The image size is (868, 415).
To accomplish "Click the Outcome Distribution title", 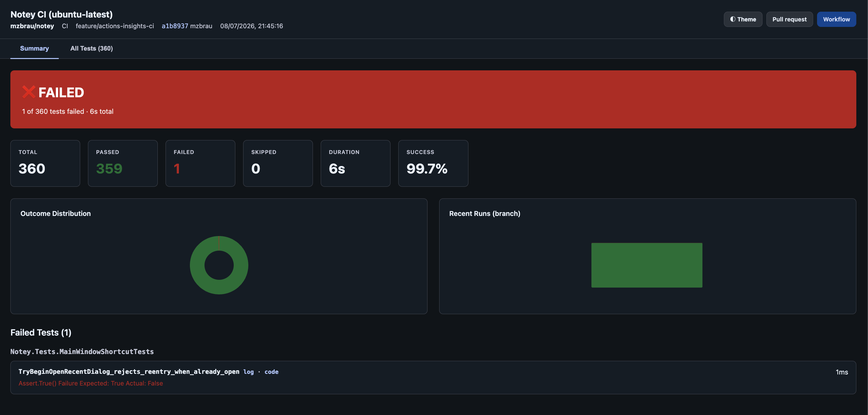I will point(56,213).
